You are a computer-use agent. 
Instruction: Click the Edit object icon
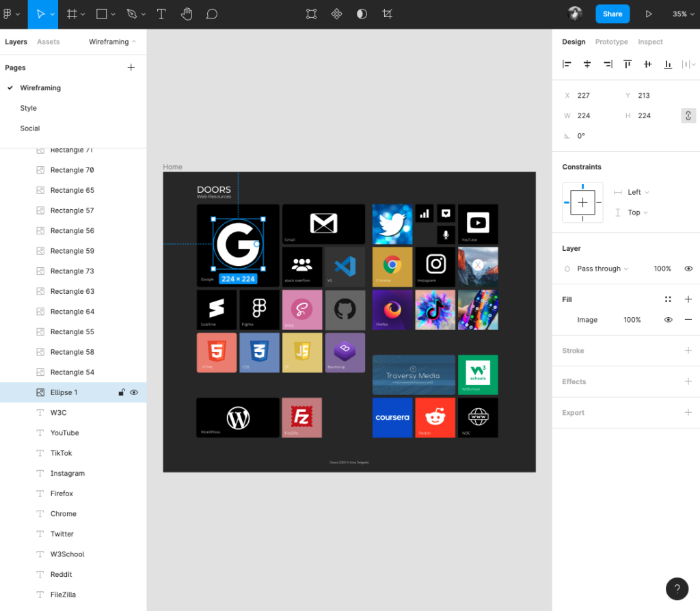pos(311,14)
